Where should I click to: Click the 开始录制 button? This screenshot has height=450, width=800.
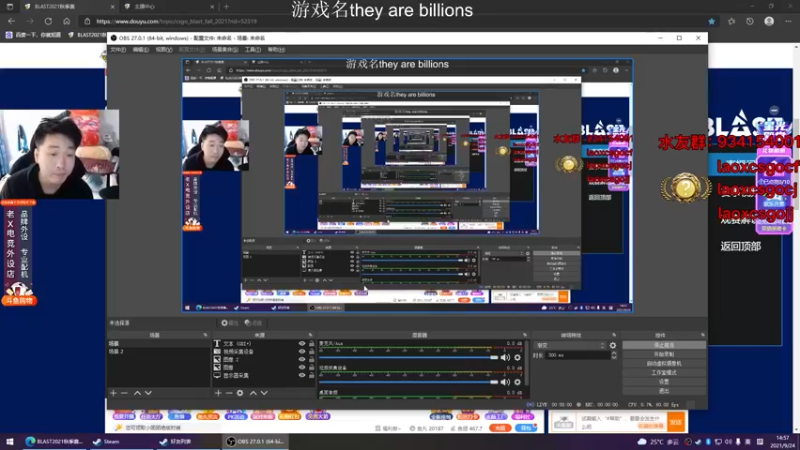coord(664,354)
